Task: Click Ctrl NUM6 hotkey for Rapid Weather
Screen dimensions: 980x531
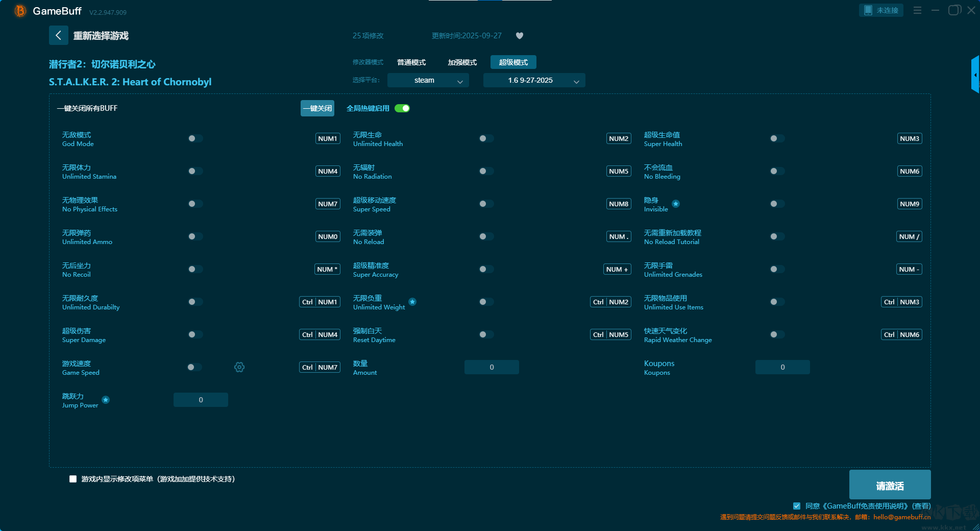Action: (901, 334)
